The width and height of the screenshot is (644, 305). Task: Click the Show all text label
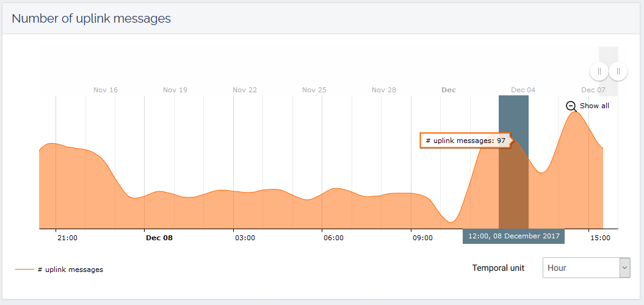(x=594, y=106)
